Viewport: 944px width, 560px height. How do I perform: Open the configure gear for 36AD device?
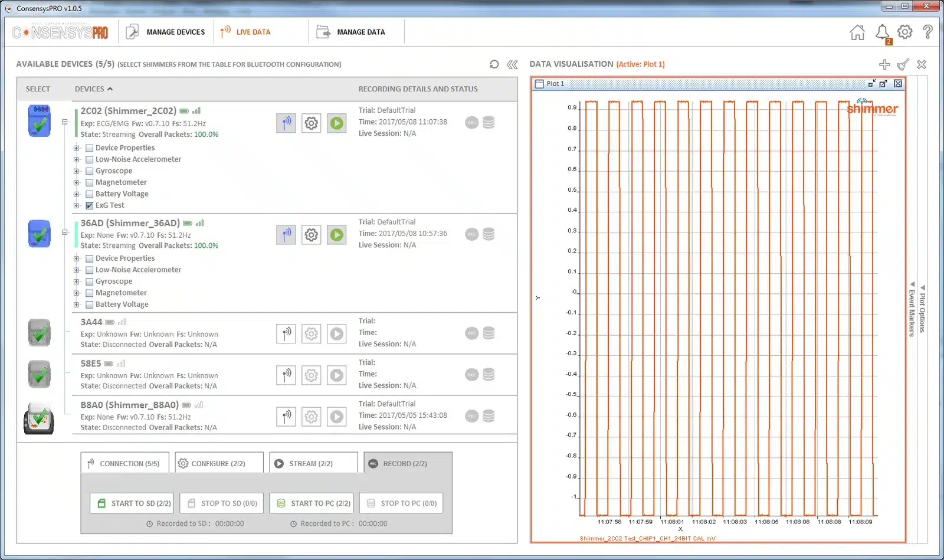(311, 235)
